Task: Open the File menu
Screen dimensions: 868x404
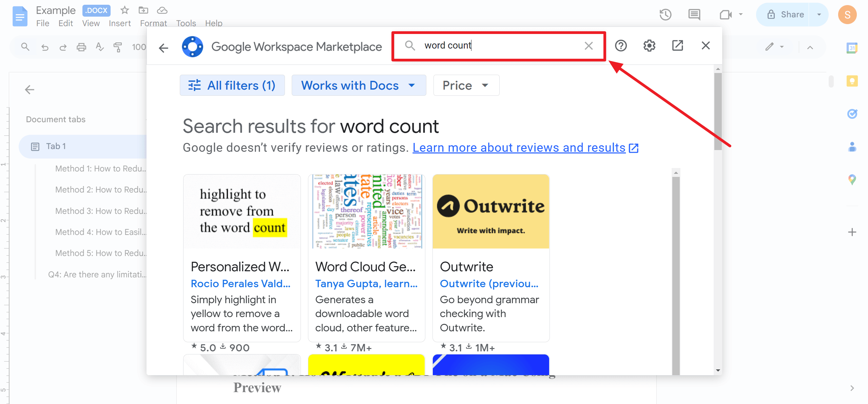Action: 43,23
